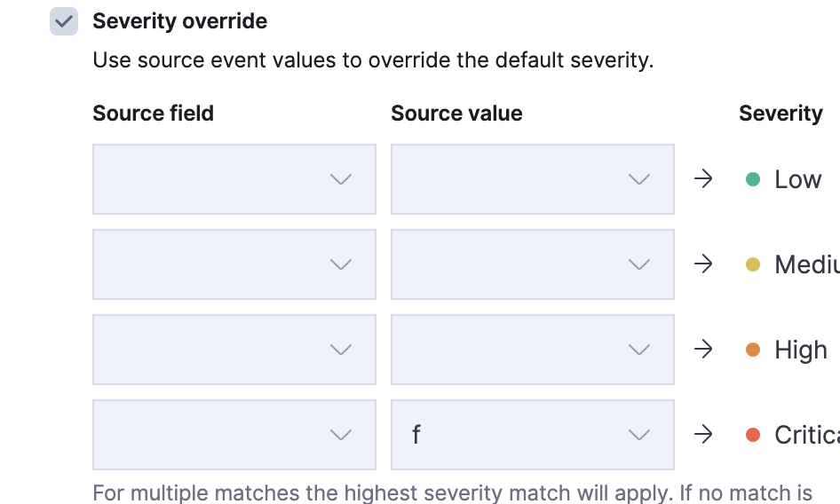
Task: Click the yellow Medium severity dot
Action: click(x=753, y=264)
